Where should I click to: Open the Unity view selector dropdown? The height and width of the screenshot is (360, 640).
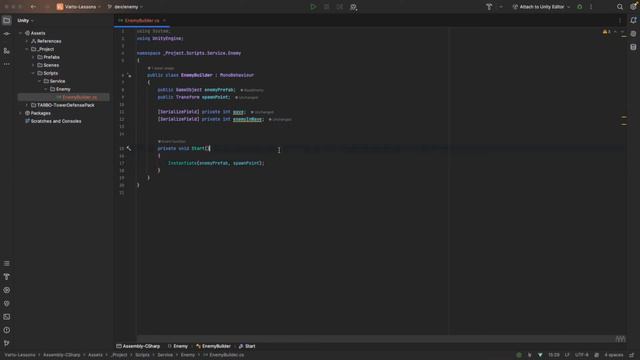tap(25, 20)
